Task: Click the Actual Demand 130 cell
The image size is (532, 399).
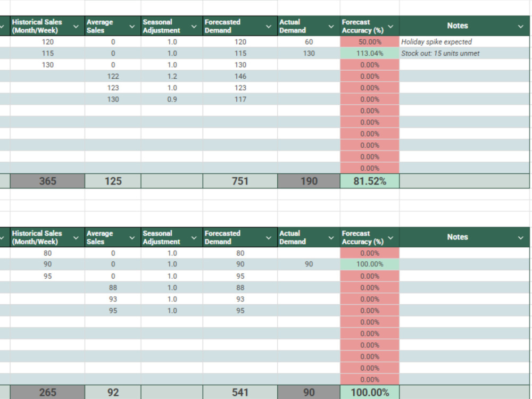Action: [x=309, y=53]
